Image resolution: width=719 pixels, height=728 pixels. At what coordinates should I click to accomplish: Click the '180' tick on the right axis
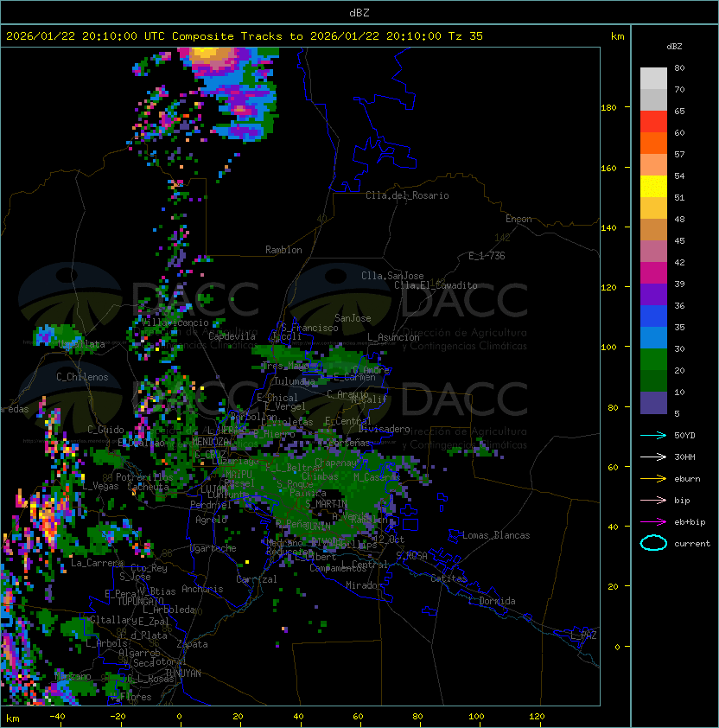608,108
